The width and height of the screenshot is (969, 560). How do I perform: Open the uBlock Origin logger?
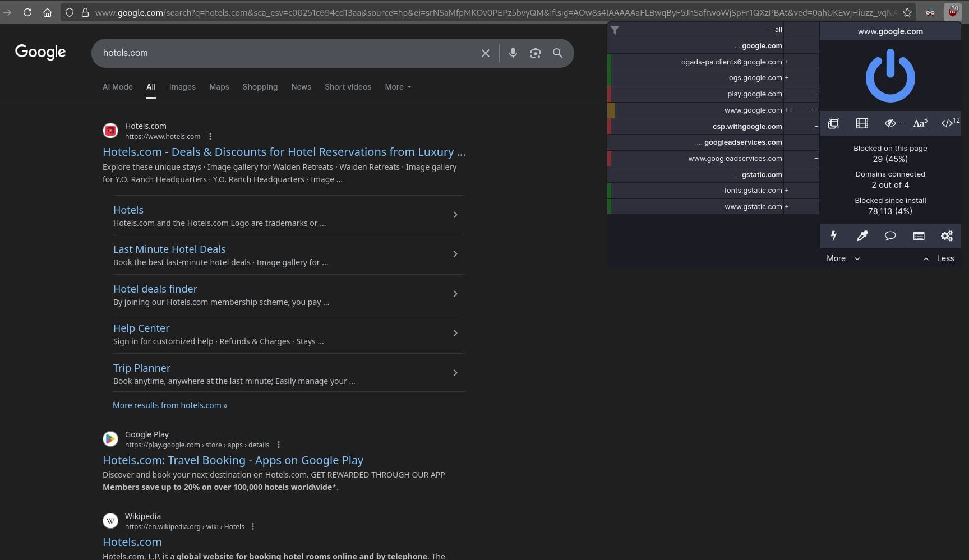click(x=919, y=236)
